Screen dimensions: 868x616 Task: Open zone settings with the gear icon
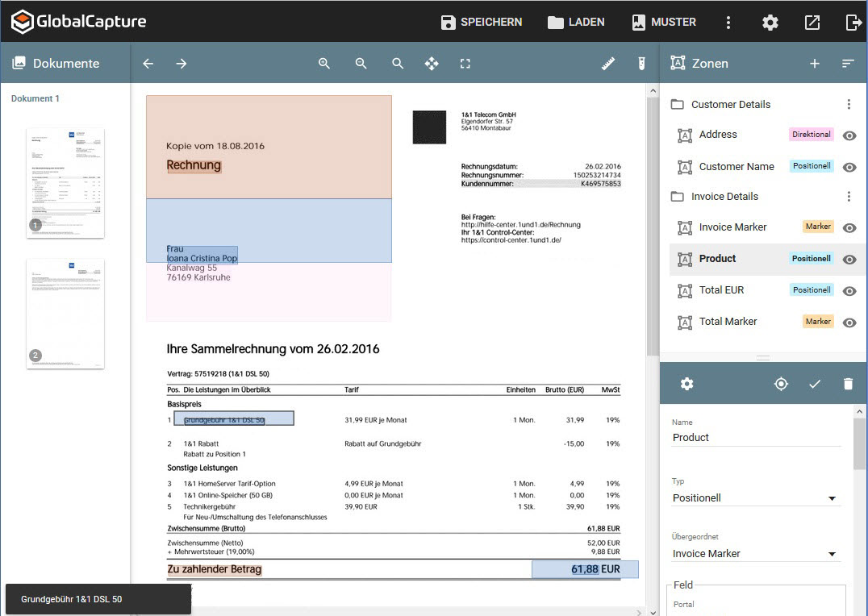[x=686, y=384]
